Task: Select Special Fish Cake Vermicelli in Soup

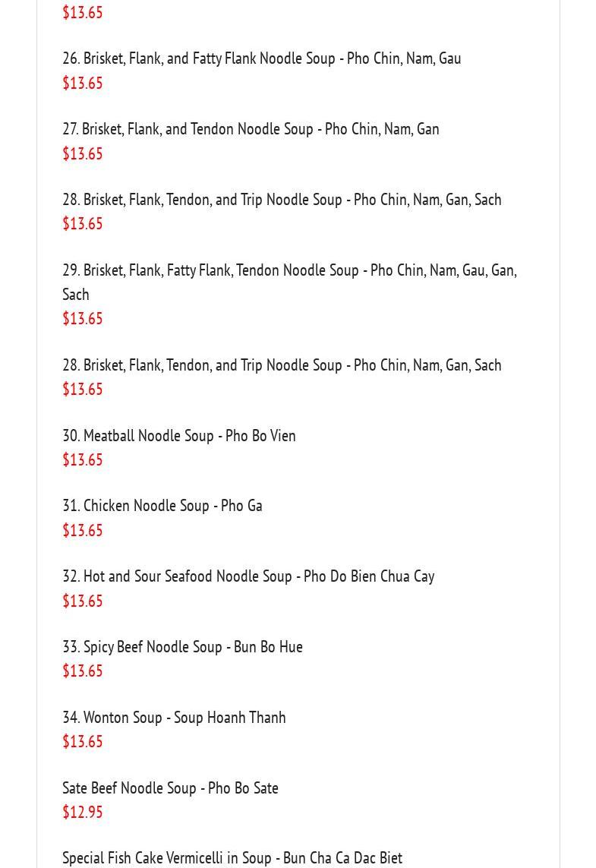Action: pos(232,858)
